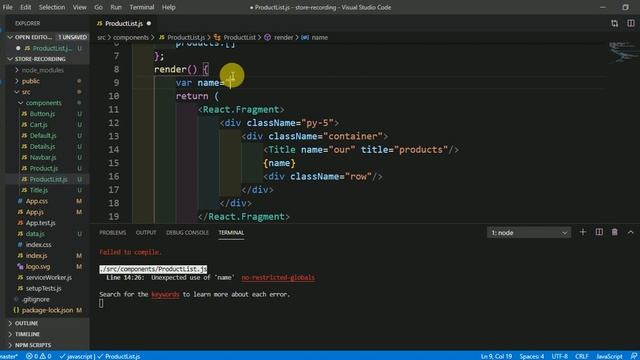
Task: Open index.js file
Action: point(36,256)
